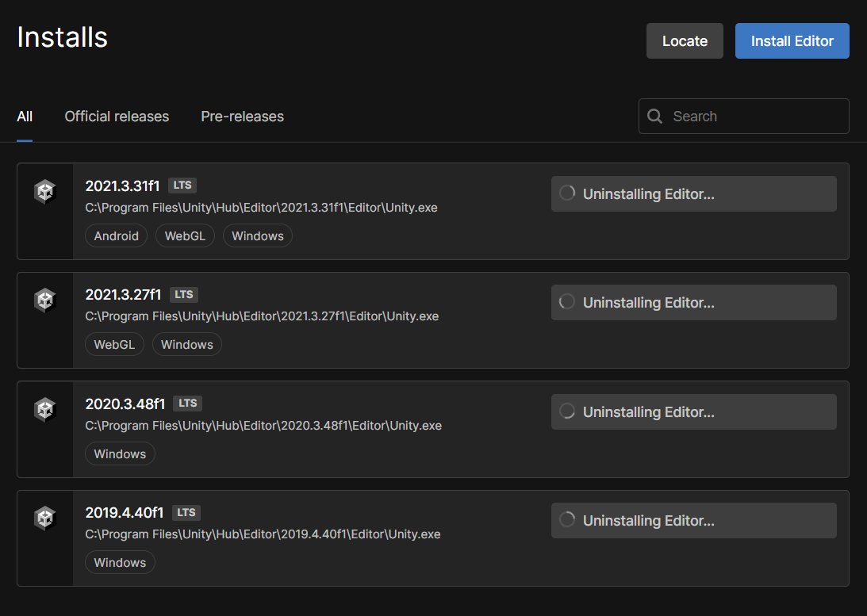Click the 2020.3.48f1 Unity.exe install path
867x616 pixels.
coord(263,426)
